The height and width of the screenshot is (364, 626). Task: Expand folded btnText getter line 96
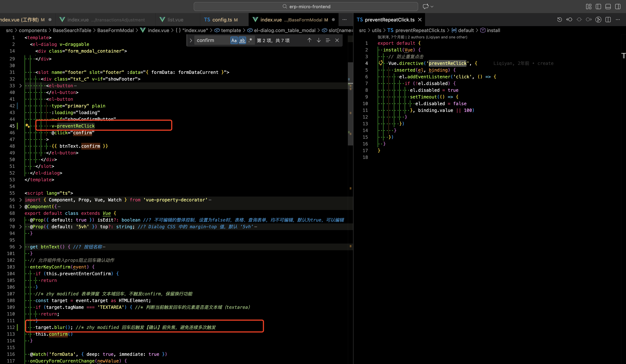coord(21,247)
